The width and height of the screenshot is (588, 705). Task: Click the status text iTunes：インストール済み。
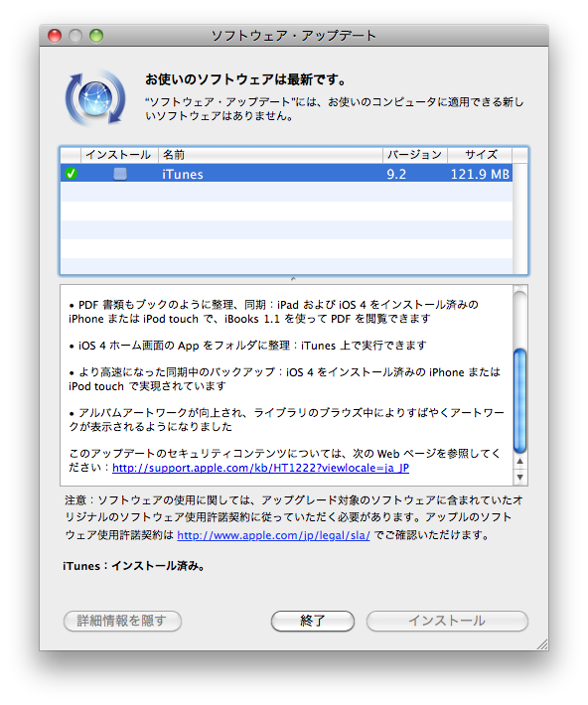[x=134, y=566]
